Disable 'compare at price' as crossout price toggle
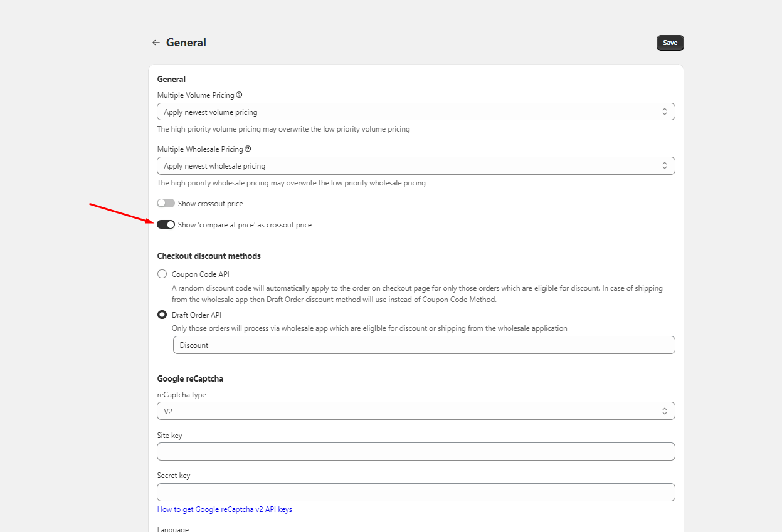This screenshot has height=532, width=782. [x=166, y=224]
